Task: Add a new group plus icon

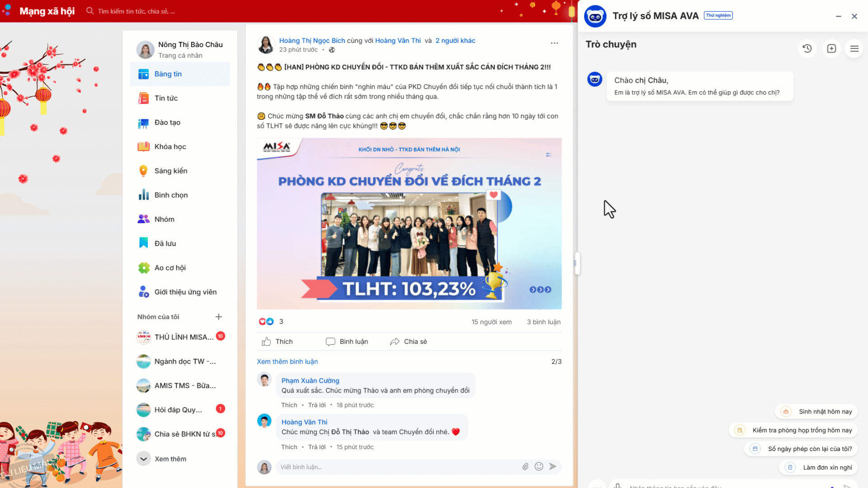Action: click(219, 317)
